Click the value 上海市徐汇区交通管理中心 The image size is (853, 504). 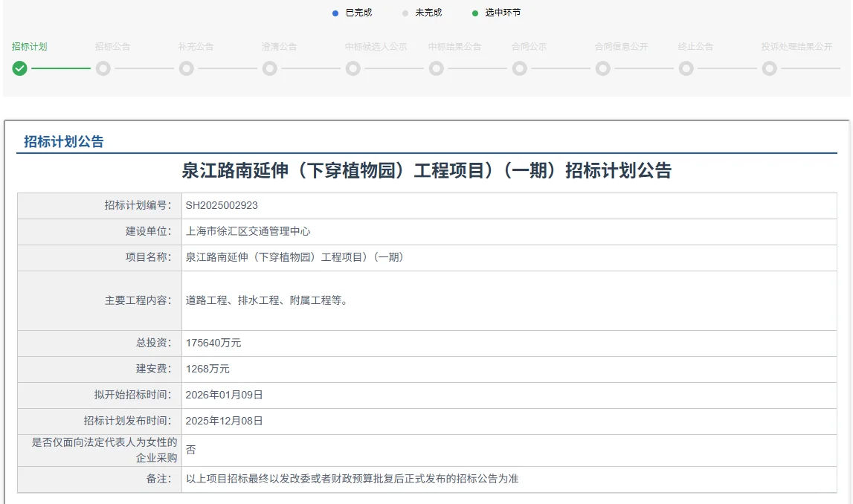(248, 232)
